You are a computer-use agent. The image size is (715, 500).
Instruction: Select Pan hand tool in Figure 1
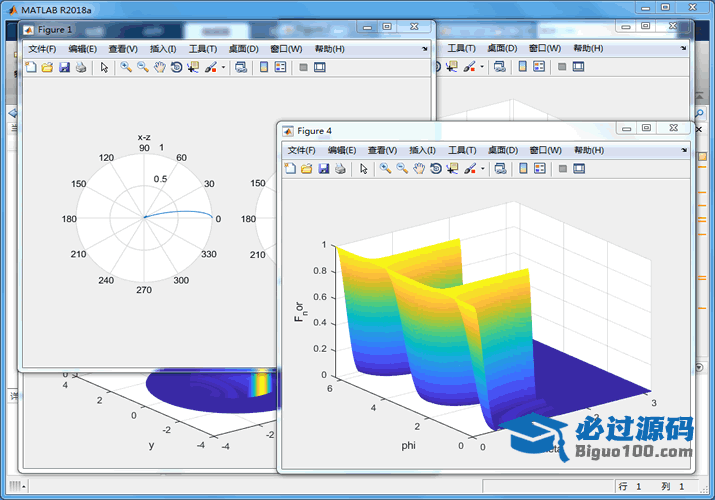tap(160, 67)
